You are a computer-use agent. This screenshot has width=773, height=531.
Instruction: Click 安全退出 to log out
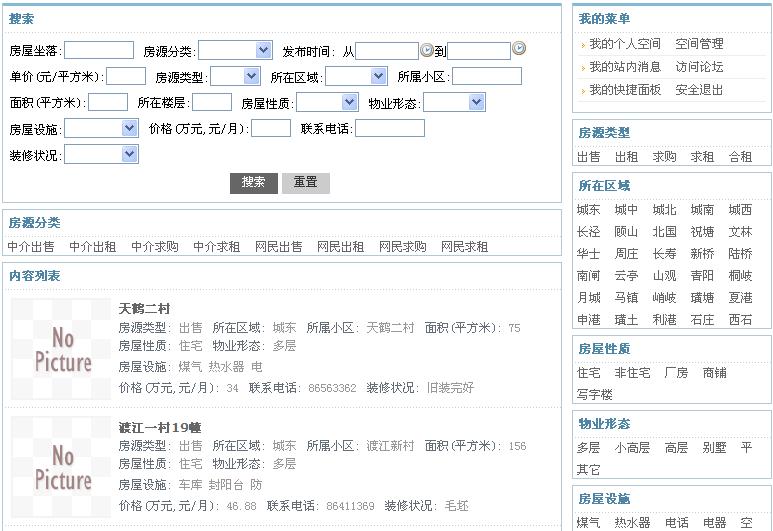pyautogui.click(x=699, y=90)
